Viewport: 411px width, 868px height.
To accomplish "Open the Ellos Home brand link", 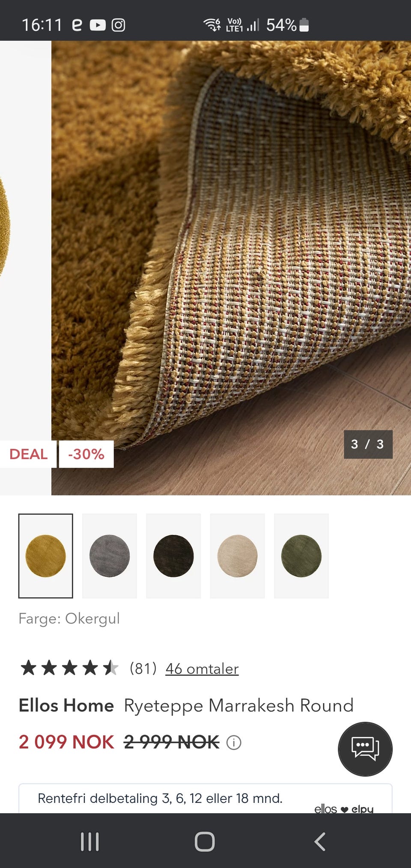I will [66, 705].
